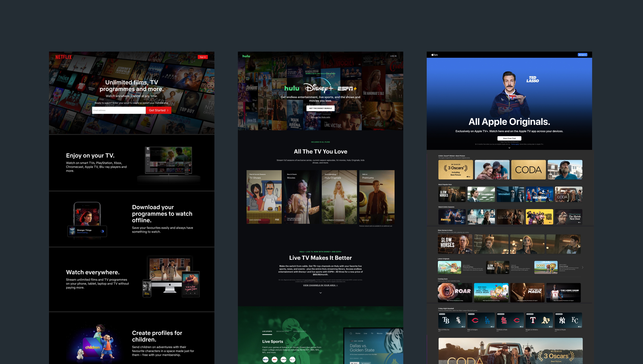Screen dimensions: 643x364
Task: Click Sign up for Hulu only link
Action: click(x=320, y=117)
